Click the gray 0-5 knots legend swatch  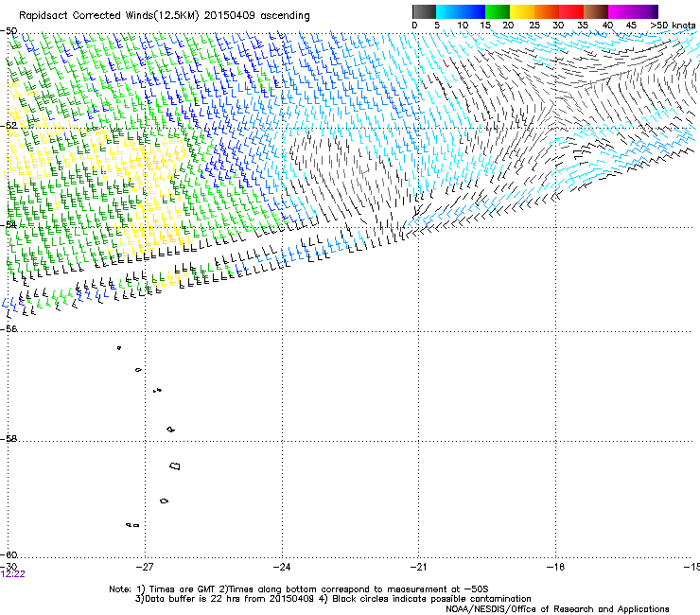424,11
